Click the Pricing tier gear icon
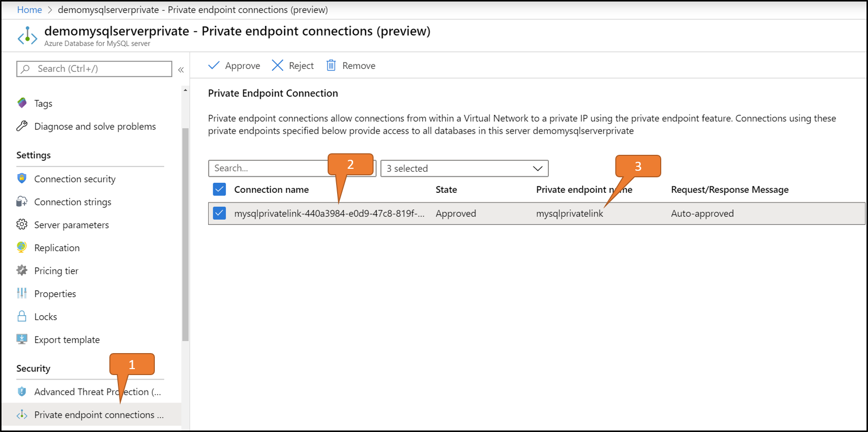 click(22, 270)
